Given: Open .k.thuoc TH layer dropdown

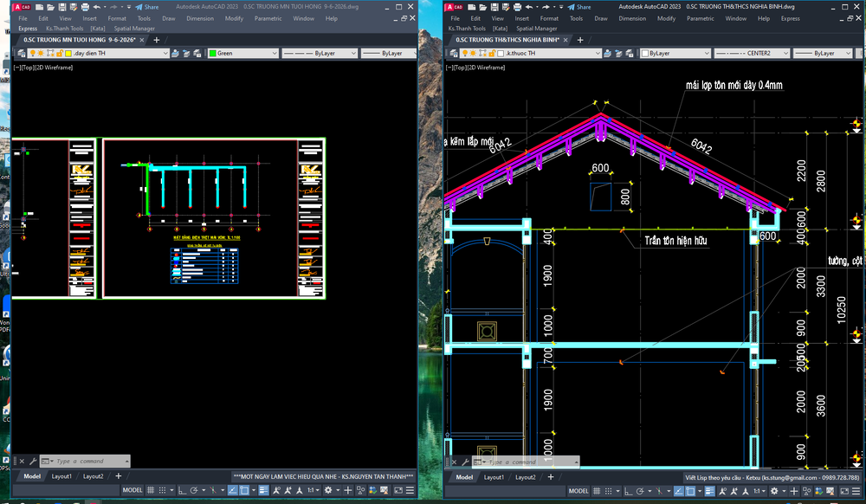Looking at the screenshot, I should (x=598, y=54).
